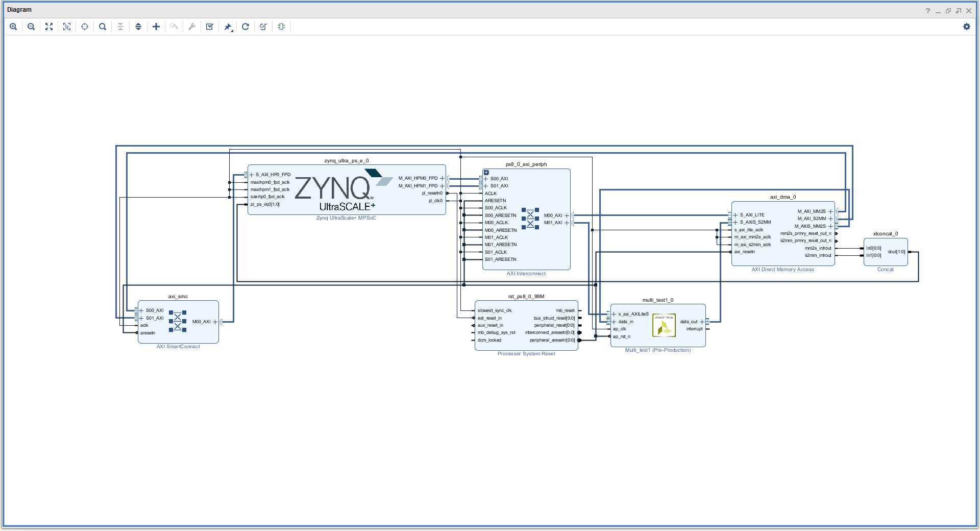
Task: Expand M_AXI_HPM0_FPD interface pin
Action: pyautogui.click(x=442, y=178)
